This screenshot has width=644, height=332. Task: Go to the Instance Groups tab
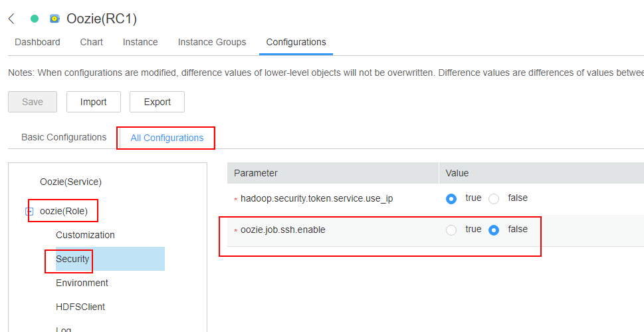(212, 42)
